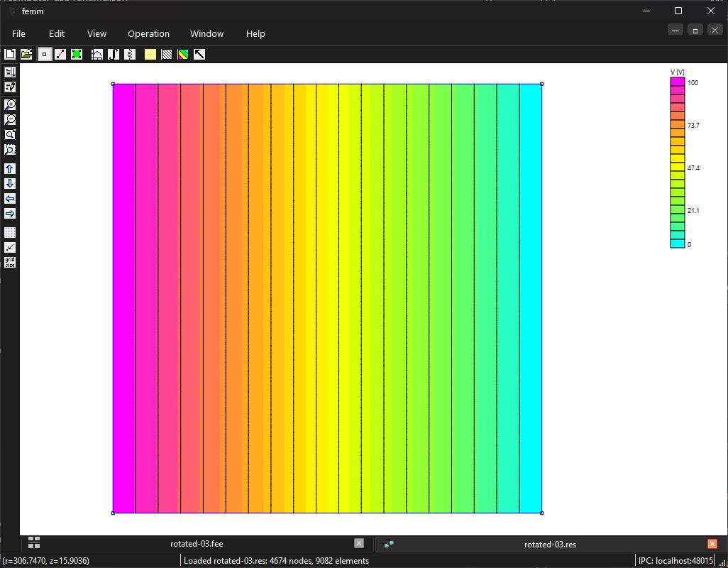The height and width of the screenshot is (568, 728).
Task: Pan the view right with the right arrow icon
Action: tap(10, 214)
